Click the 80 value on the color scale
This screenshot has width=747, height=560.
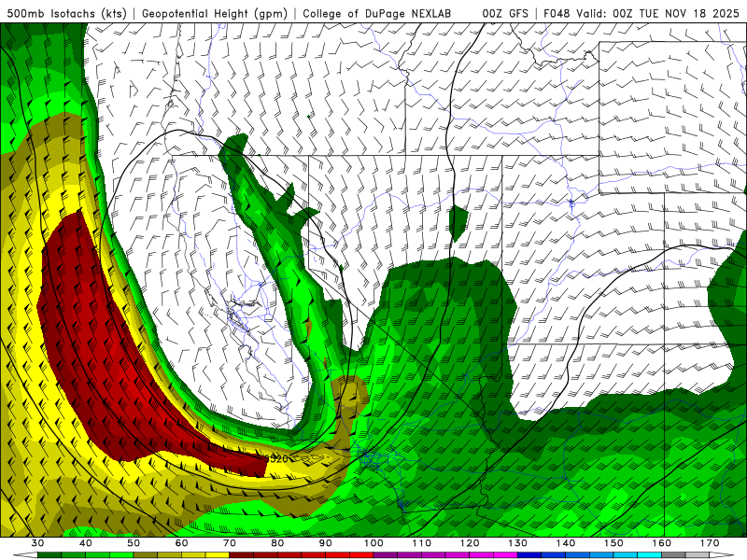tap(277, 543)
